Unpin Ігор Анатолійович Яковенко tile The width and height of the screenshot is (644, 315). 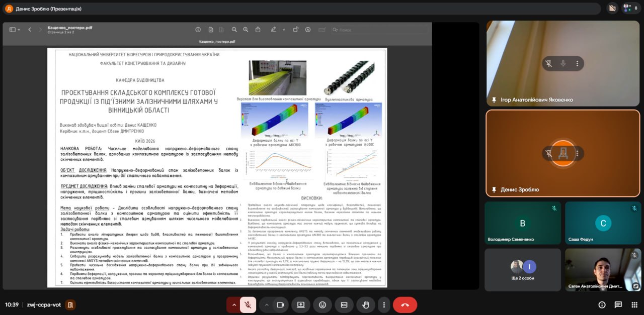[548, 63]
